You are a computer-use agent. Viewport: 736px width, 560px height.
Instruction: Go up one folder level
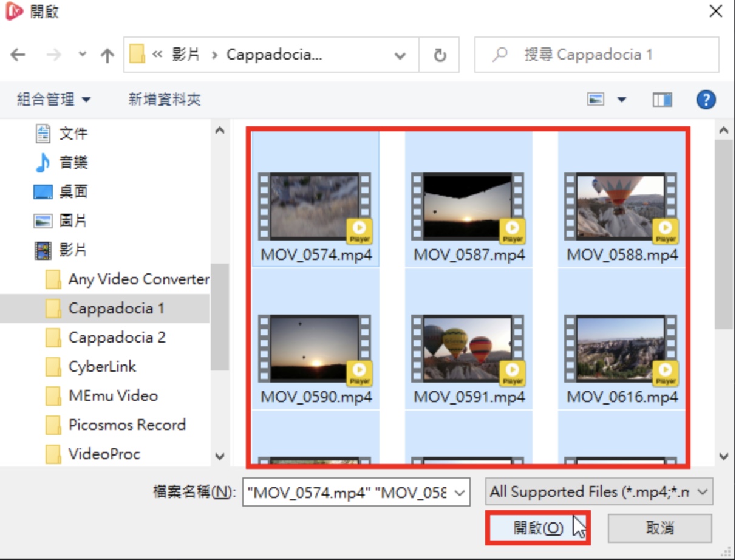107,55
